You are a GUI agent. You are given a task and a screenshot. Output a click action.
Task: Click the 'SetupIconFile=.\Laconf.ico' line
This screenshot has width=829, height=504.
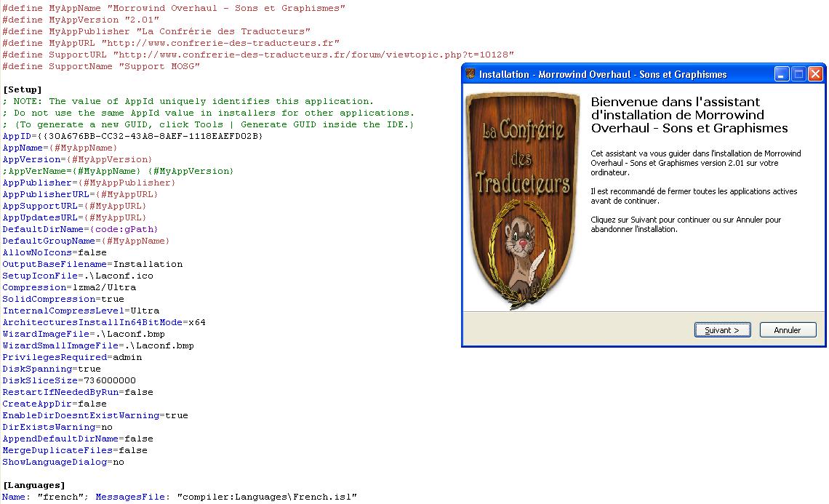click(78, 276)
